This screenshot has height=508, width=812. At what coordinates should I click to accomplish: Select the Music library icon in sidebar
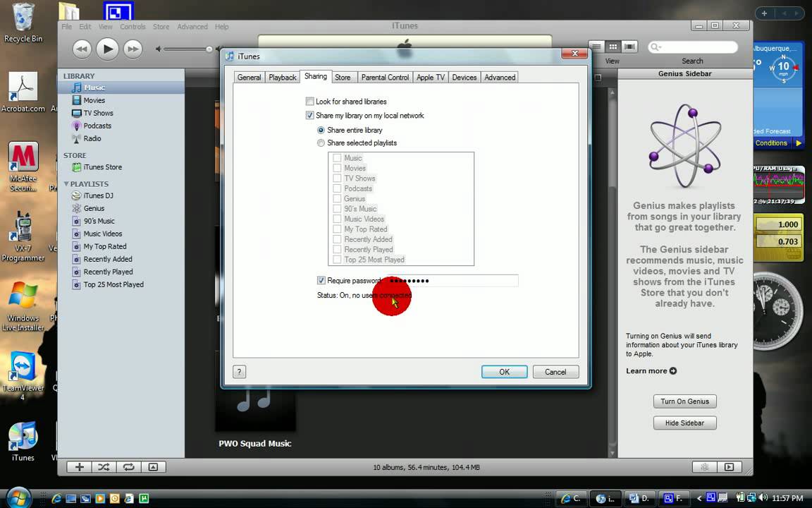pos(77,87)
